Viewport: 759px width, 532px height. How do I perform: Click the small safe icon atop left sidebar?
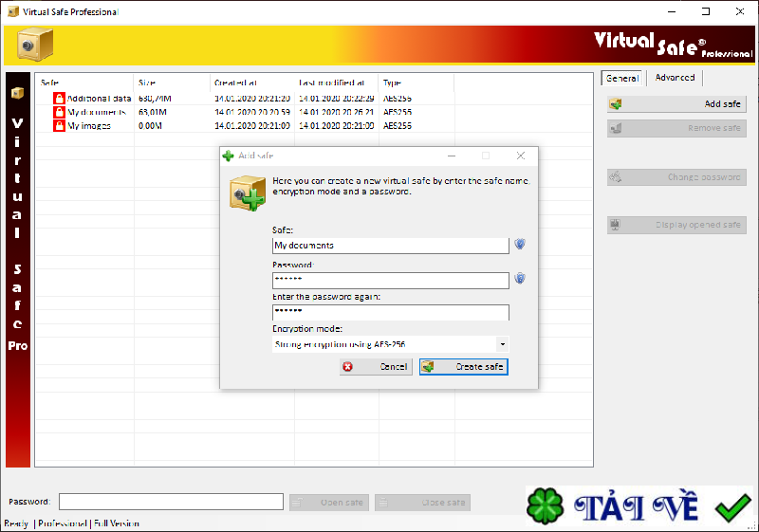[x=17, y=93]
